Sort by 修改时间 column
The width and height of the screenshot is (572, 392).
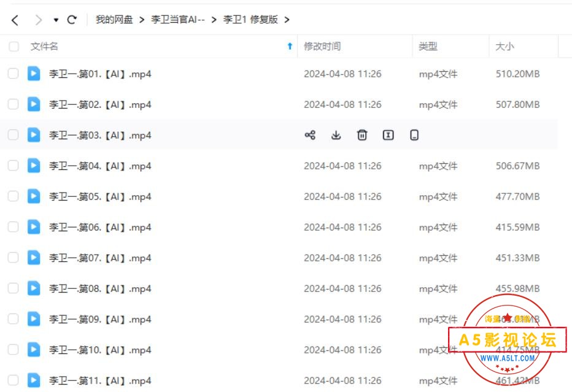coord(322,46)
